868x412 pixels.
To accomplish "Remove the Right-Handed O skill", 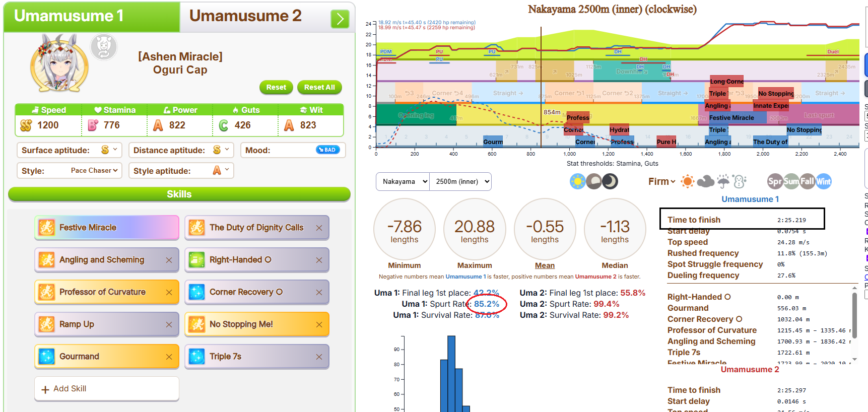I will [x=319, y=260].
